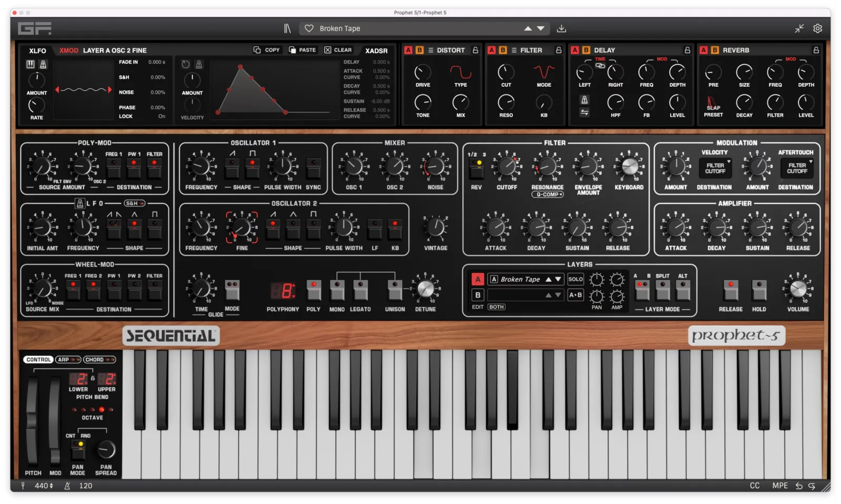
Task: Click the undo arrow in status bar
Action: 799,486
